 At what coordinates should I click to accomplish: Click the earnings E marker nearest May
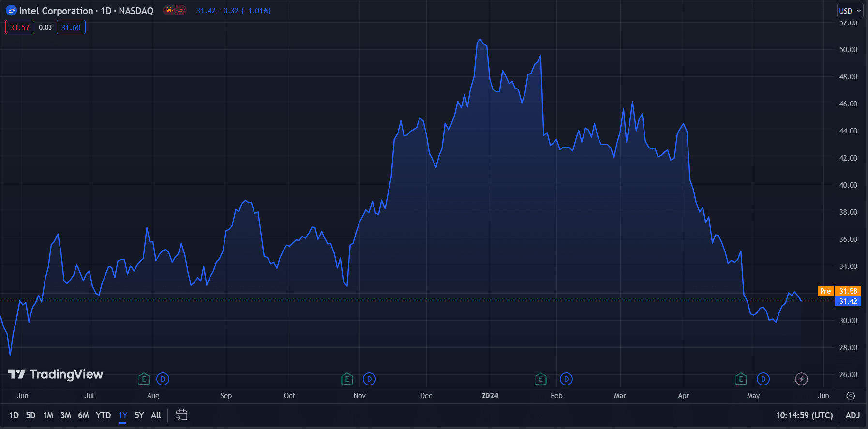point(741,379)
